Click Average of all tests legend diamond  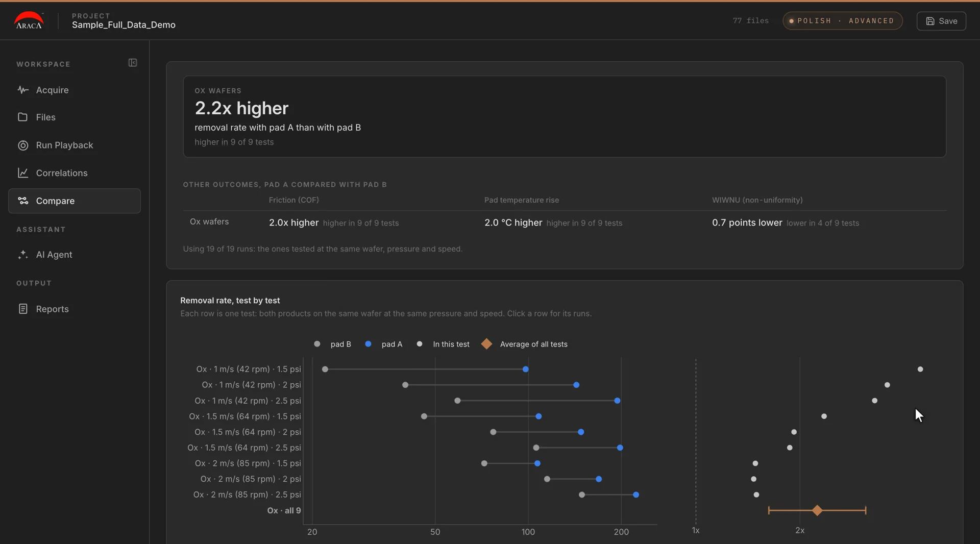point(486,344)
